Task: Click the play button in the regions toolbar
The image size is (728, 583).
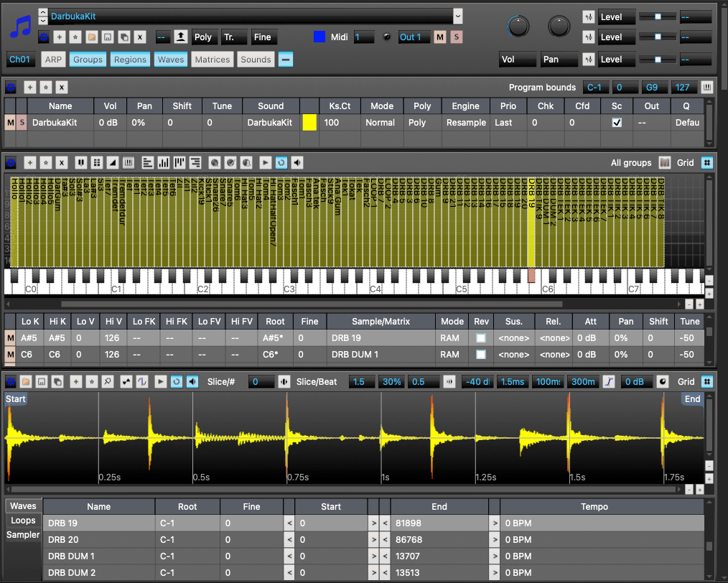Action: coord(265,162)
